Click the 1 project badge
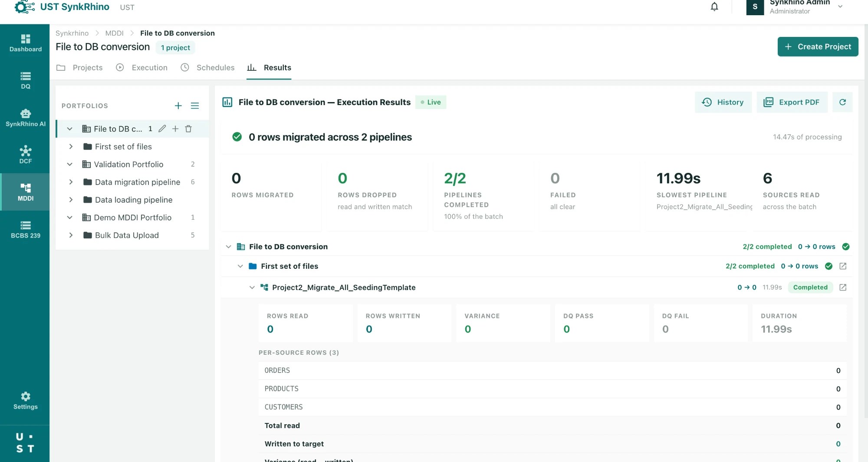Viewport: 868px width, 462px height. pos(175,48)
